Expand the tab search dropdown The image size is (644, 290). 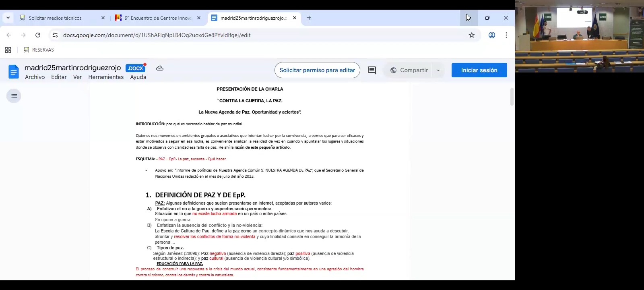point(8,18)
